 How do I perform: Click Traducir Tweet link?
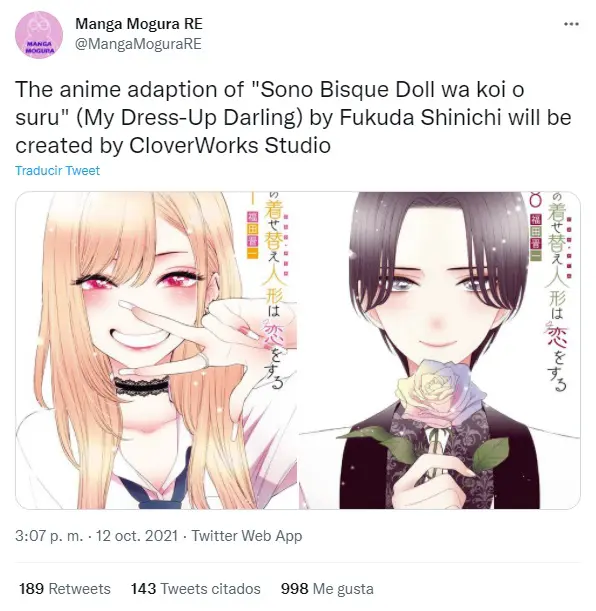click(x=58, y=170)
